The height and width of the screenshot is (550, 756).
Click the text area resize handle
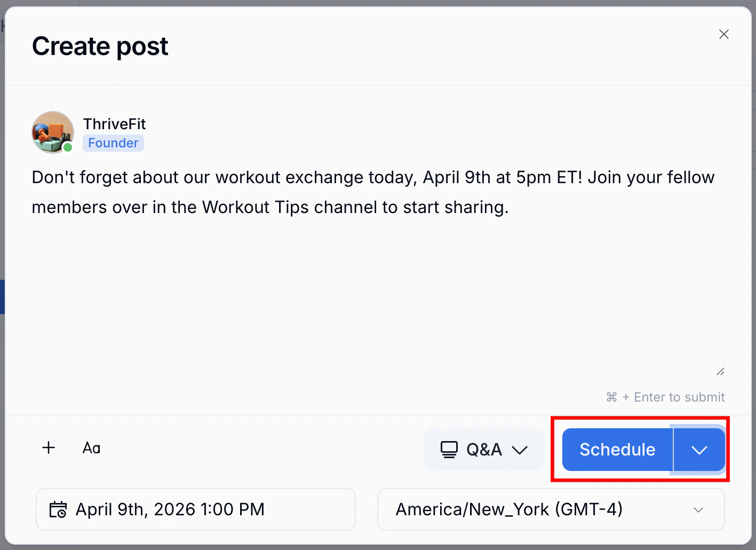tap(720, 371)
